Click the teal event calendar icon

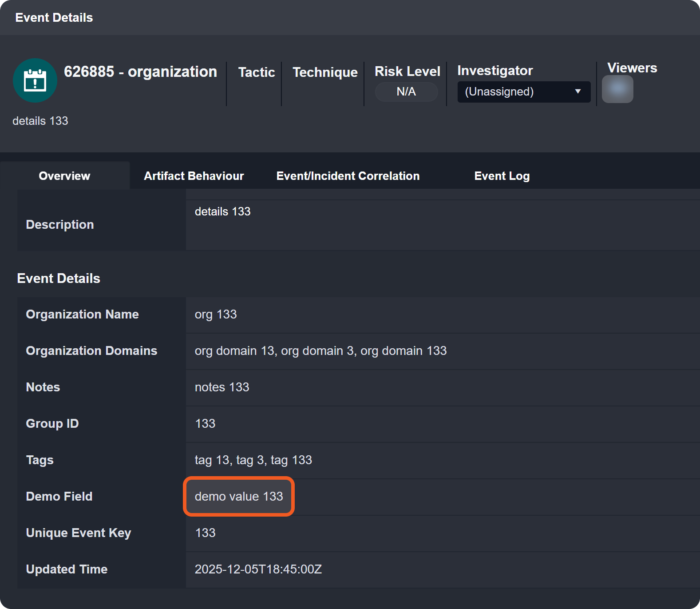click(35, 80)
